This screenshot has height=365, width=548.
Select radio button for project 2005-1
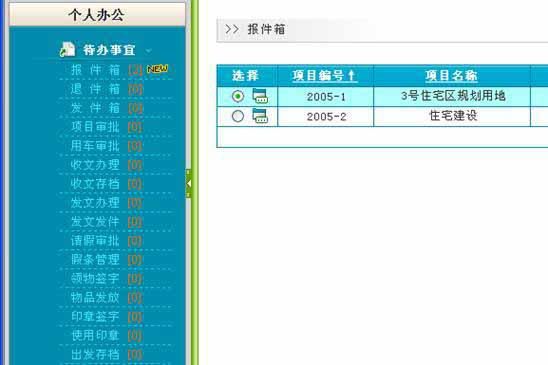[x=238, y=96]
